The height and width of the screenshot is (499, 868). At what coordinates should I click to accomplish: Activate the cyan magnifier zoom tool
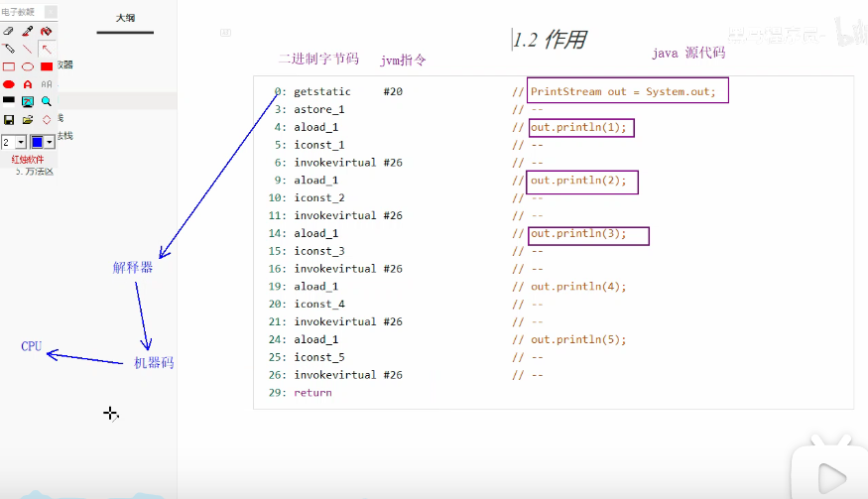46,101
